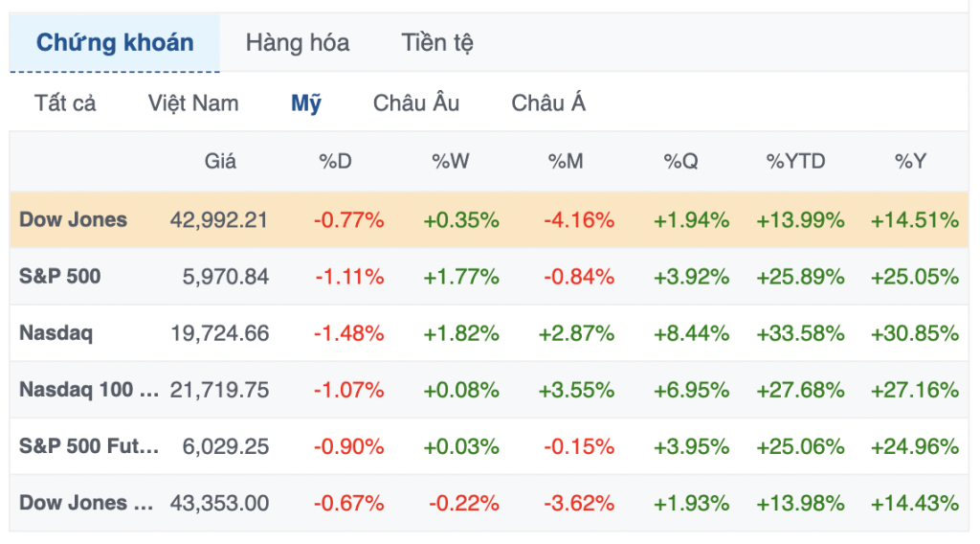
Task: Click the %Y column header
Action: click(910, 161)
